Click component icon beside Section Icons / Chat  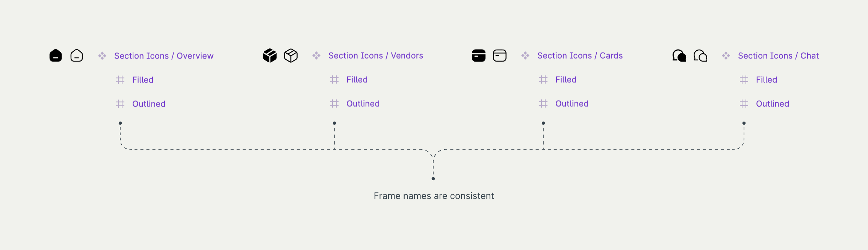click(x=726, y=56)
